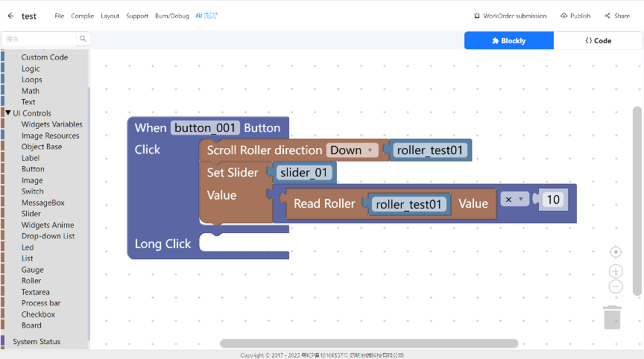Open the List category

point(27,258)
